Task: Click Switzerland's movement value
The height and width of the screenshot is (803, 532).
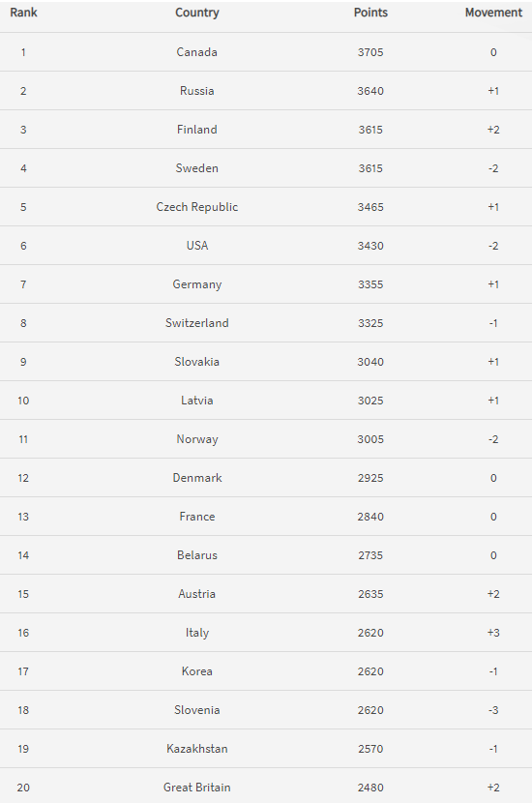Action: coord(493,323)
